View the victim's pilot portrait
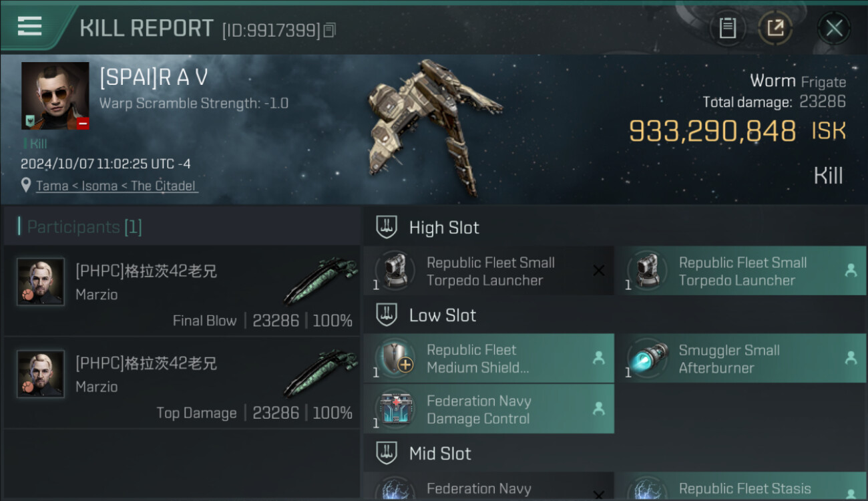Screen dimensions: 868x501 point(55,96)
